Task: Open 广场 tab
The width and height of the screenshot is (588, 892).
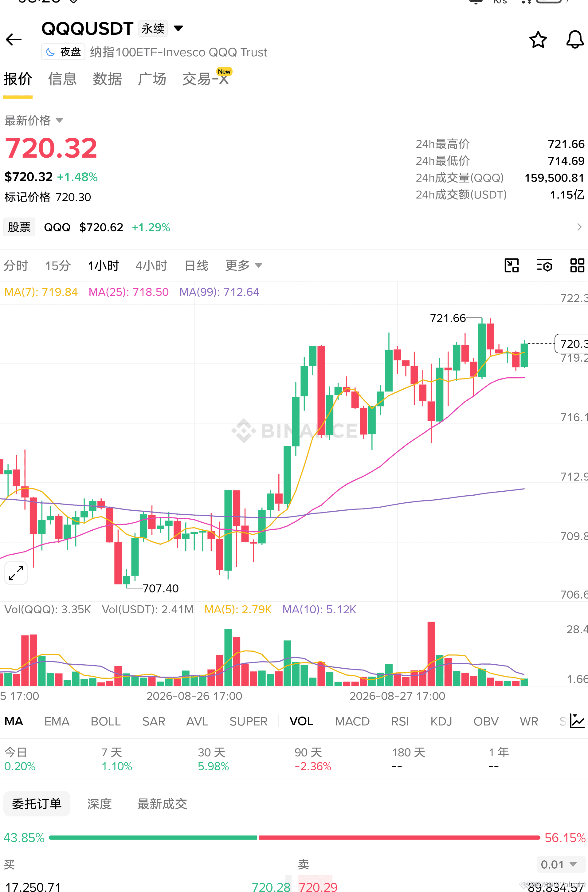Action: click(152, 79)
